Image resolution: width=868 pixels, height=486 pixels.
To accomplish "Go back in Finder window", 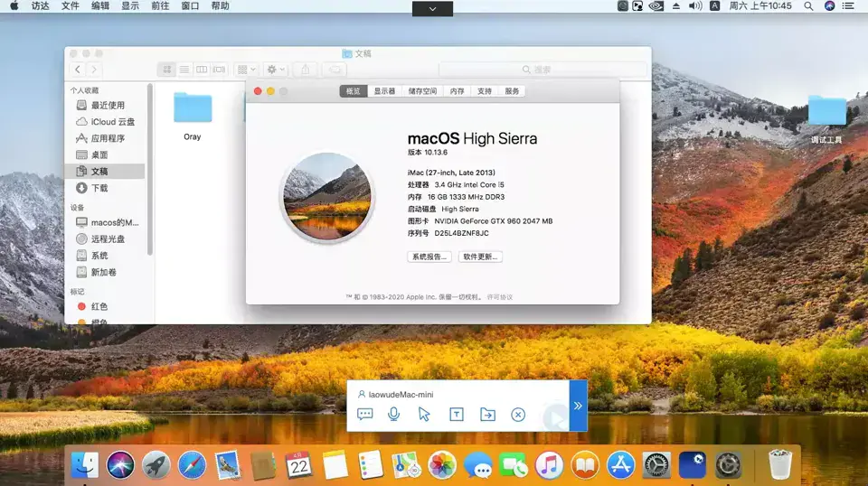I will coord(78,70).
